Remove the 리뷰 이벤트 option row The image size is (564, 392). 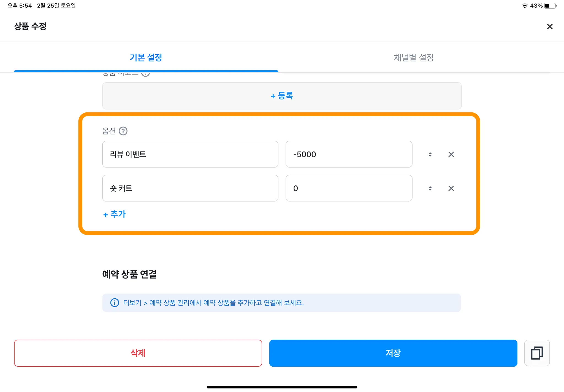click(x=451, y=154)
